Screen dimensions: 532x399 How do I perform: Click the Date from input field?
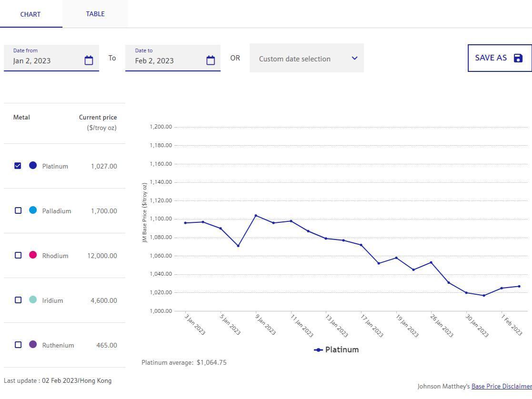tap(45, 60)
